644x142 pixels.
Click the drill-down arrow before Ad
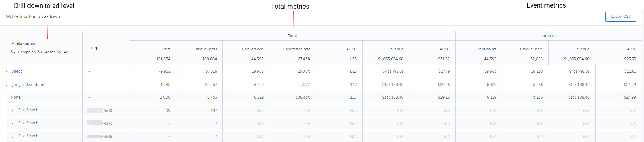point(59,52)
